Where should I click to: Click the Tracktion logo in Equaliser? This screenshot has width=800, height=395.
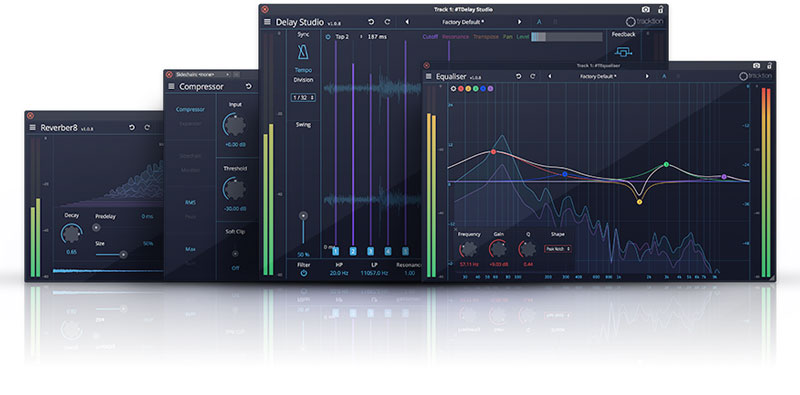756,76
